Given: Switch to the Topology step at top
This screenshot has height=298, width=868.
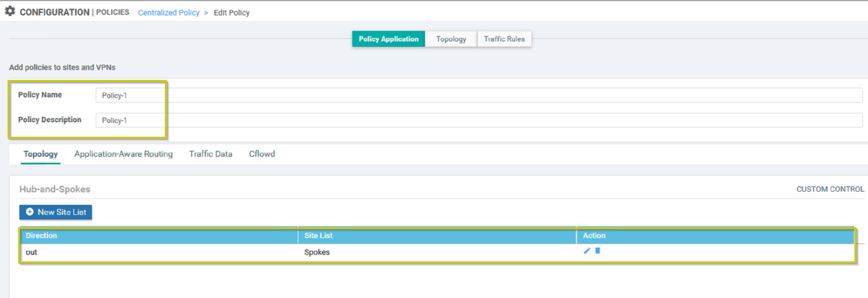Looking at the screenshot, I should (x=451, y=39).
